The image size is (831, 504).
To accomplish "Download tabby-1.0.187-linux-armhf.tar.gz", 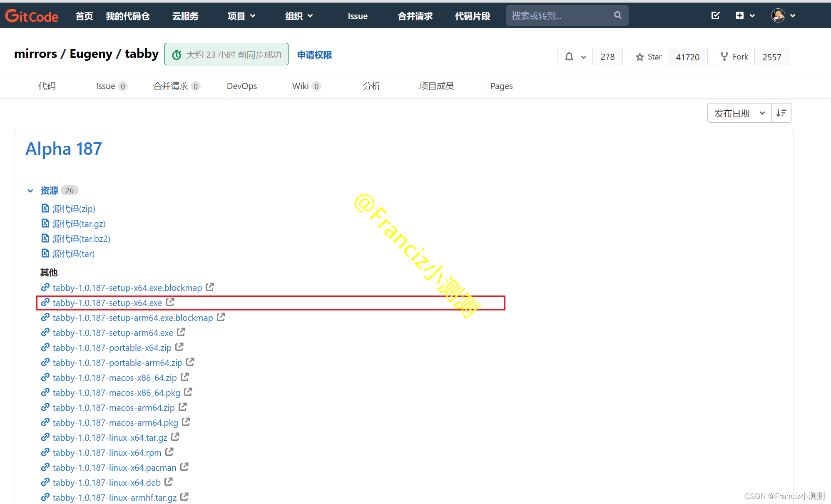I will (114, 497).
